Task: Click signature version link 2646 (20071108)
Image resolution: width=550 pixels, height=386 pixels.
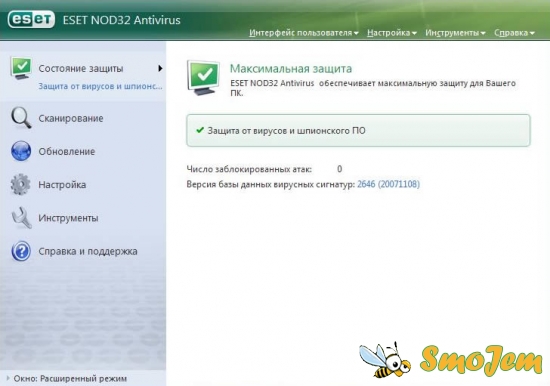Action: point(388,184)
